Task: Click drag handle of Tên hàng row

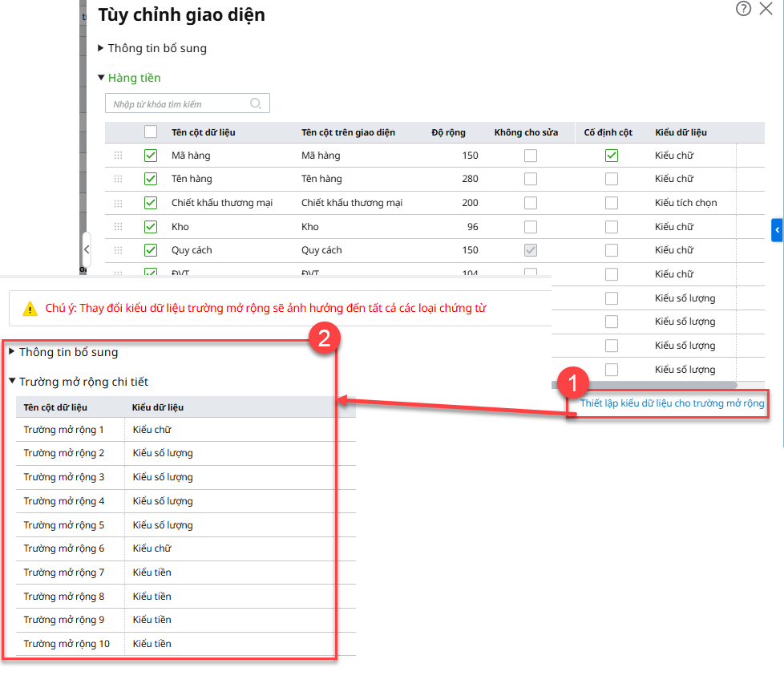Action: tap(119, 179)
